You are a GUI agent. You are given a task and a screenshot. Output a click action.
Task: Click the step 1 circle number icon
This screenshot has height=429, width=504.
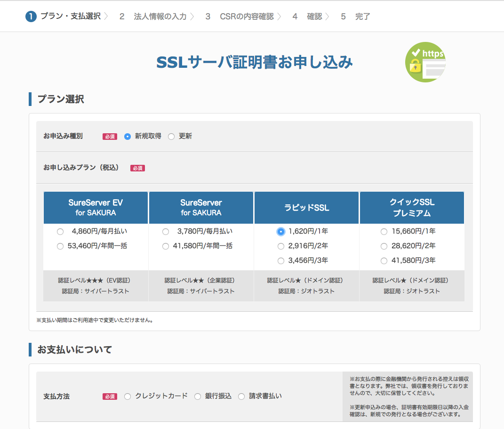[31, 16]
